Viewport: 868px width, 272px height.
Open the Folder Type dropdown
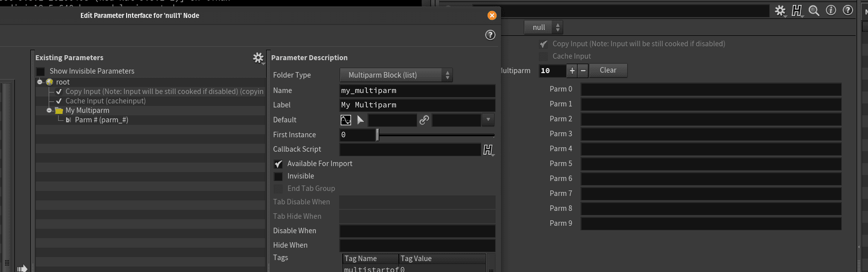coord(396,75)
